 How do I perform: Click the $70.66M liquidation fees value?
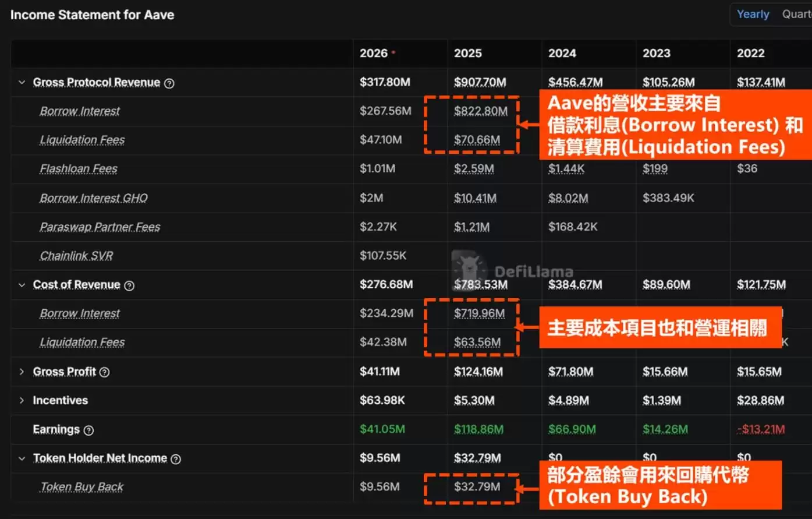coord(477,140)
